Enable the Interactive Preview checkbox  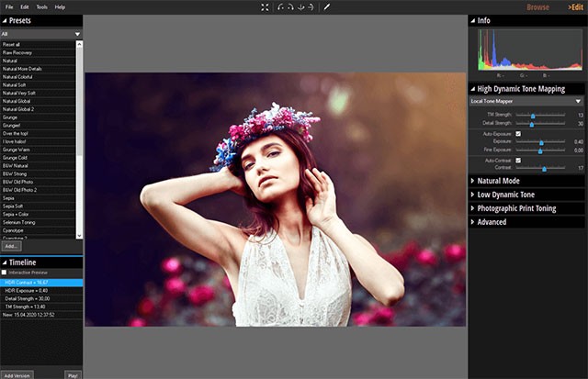coord(5,273)
